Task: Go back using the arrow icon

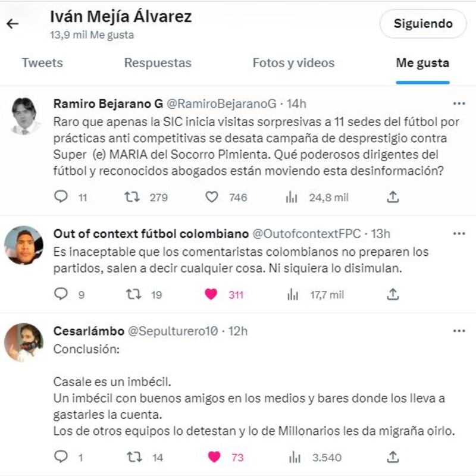Action: (12, 24)
